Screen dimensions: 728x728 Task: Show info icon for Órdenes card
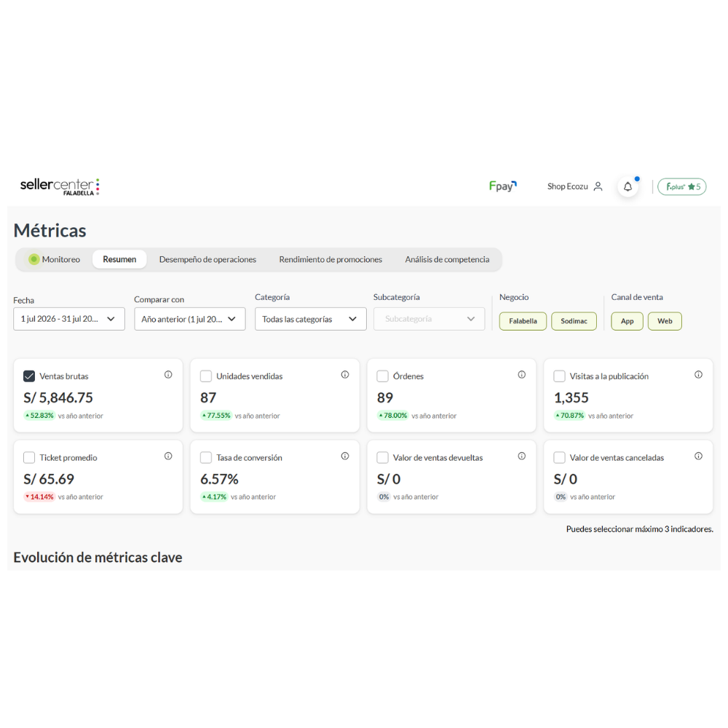coord(522,375)
